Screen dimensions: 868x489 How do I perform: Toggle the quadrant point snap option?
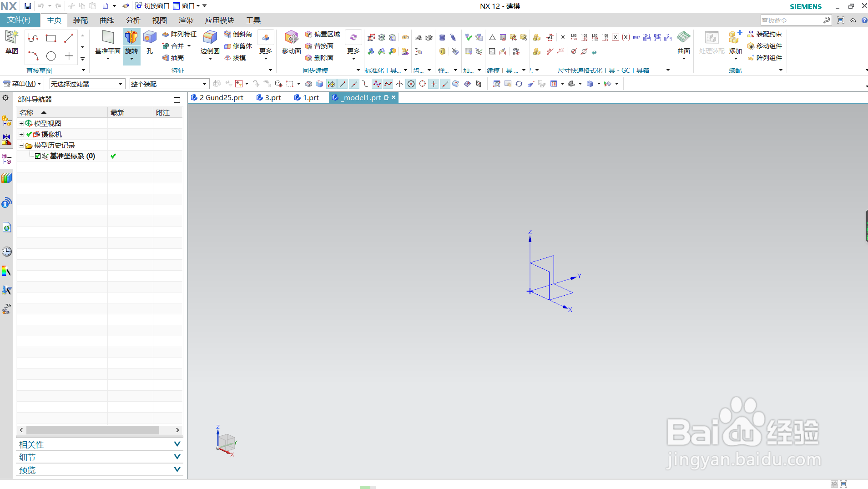click(423, 84)
